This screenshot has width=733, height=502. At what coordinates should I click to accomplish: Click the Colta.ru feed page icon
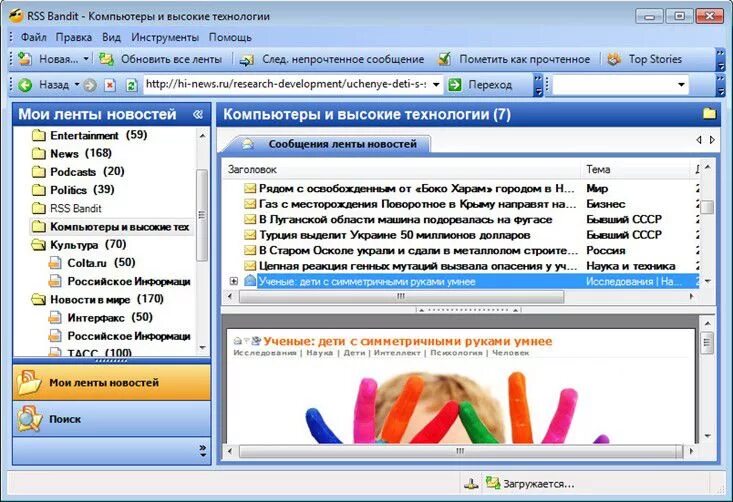point(55,263)
